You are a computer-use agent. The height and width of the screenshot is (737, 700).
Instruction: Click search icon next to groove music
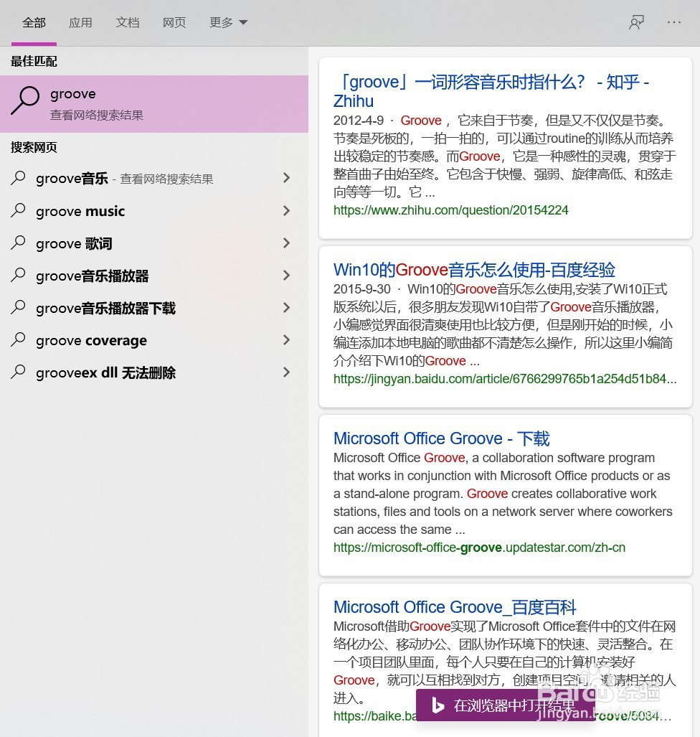[x=19, y=210]
